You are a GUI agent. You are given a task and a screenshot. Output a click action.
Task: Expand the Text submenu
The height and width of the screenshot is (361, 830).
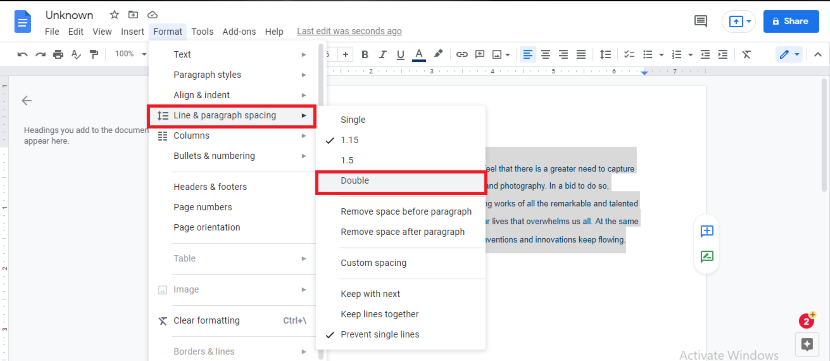tap(233, 55)
